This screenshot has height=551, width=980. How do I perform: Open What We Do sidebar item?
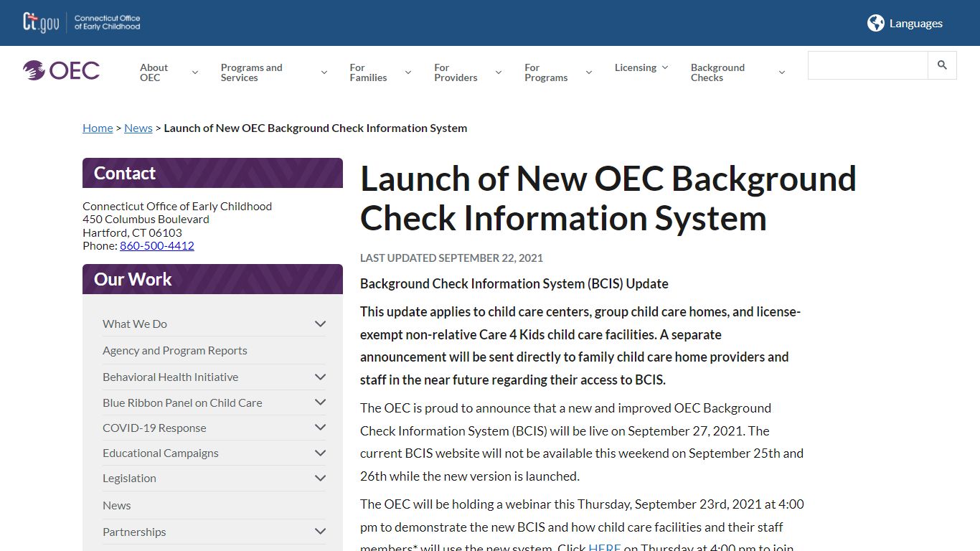135,324
